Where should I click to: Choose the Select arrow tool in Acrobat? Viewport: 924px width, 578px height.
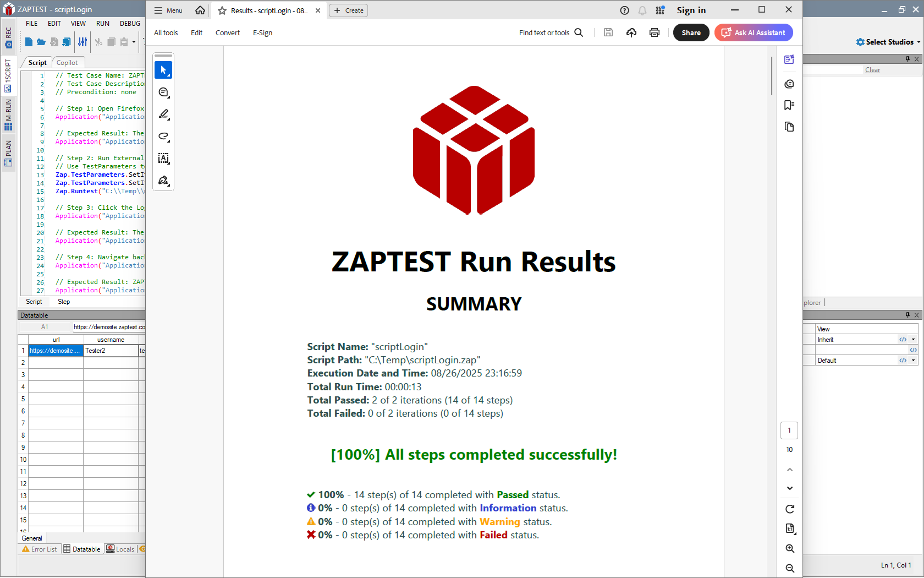click(163, 70)
